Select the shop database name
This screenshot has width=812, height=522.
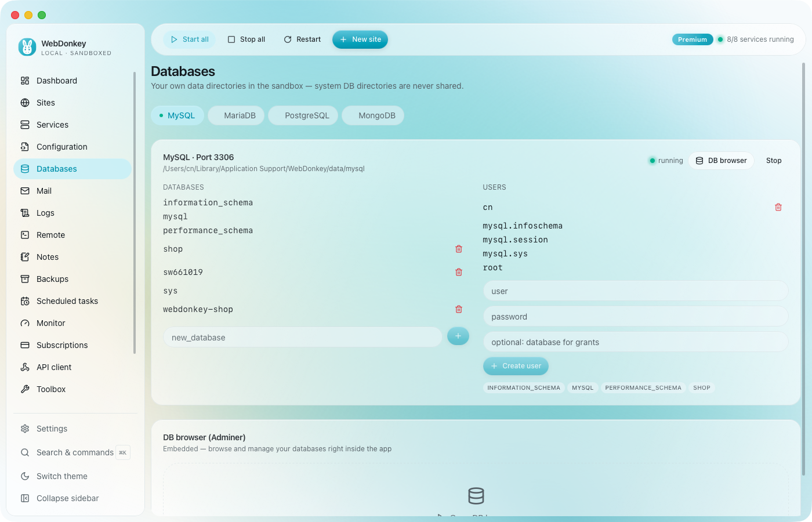click(x=173, y=249)
